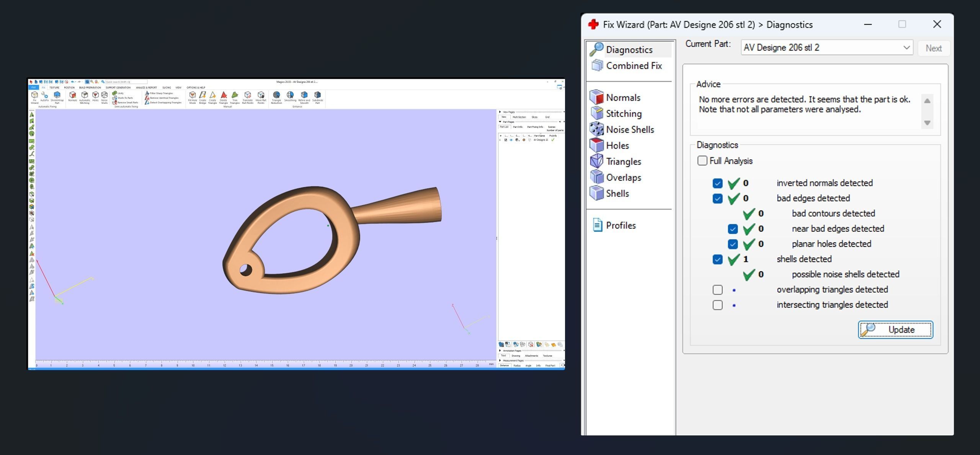980x455 pixels.
Task: Go to the Triangles fixing page
Action: click(623, 161)
